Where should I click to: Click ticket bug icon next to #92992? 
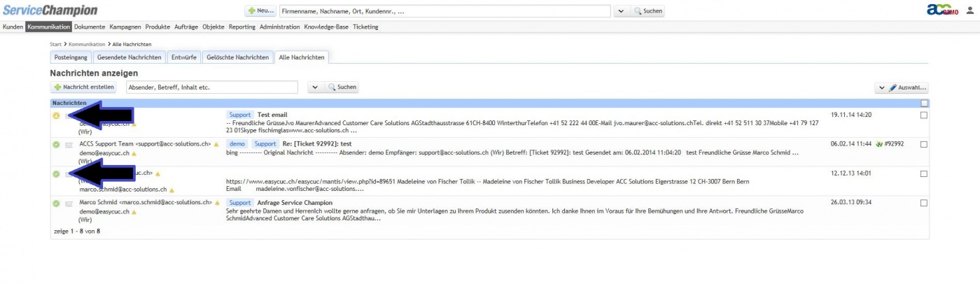[x=880, y=144]
